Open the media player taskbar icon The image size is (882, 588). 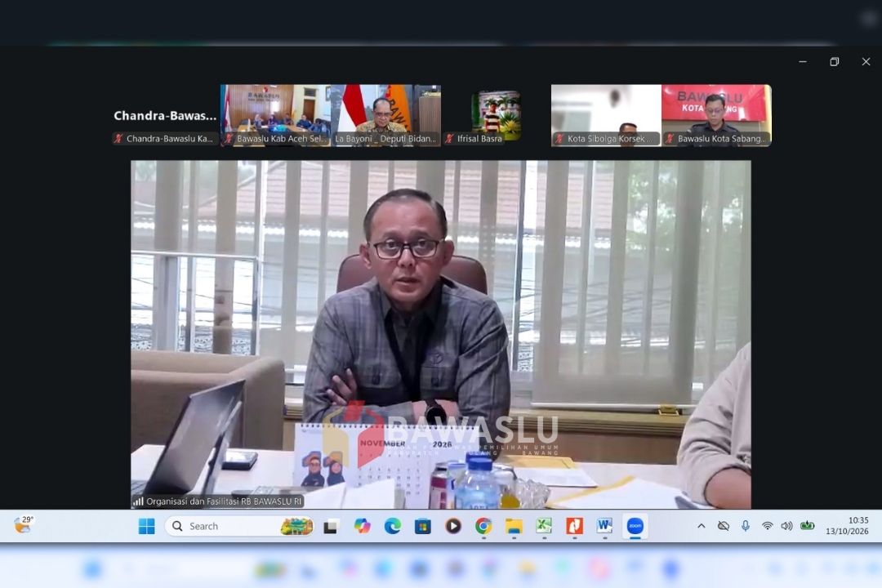point(452,526)
